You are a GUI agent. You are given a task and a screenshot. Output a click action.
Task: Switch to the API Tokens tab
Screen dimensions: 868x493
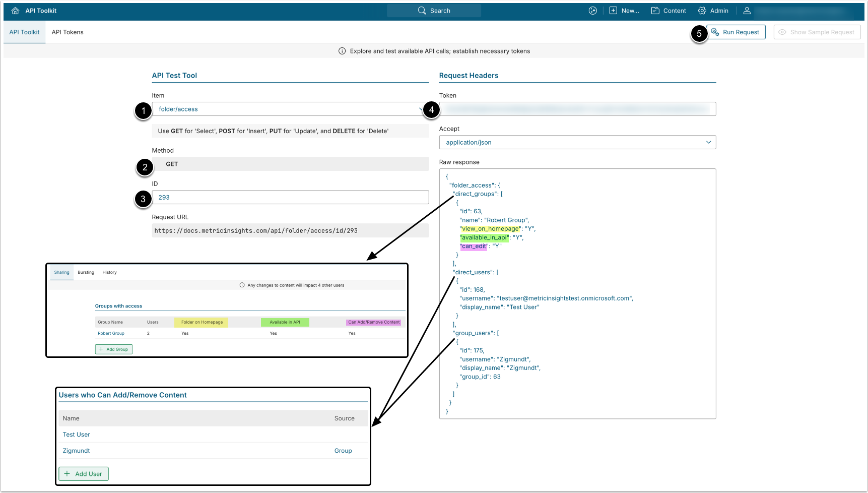[x=68, y=32]
